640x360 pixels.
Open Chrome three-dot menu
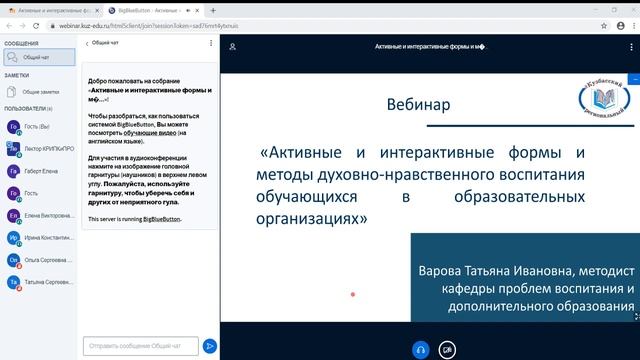click(634, 26)
